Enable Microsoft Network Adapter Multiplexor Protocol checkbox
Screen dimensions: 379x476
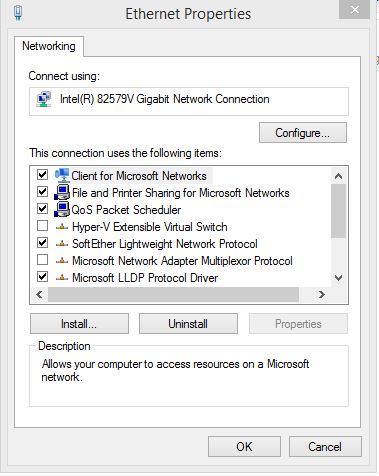[x=42, y=260]
